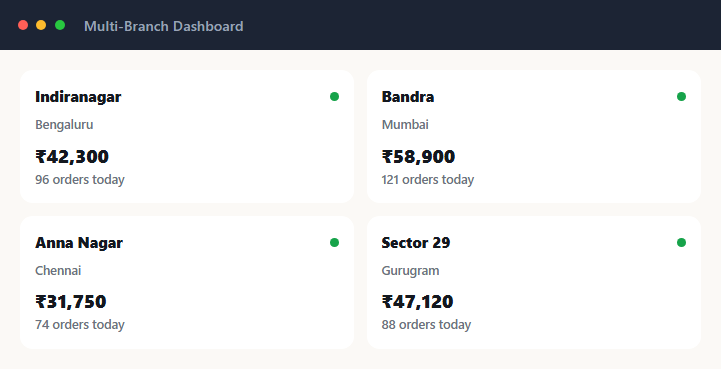Click the 96 orders today label

pyautogui.click(x=80, y=179)
